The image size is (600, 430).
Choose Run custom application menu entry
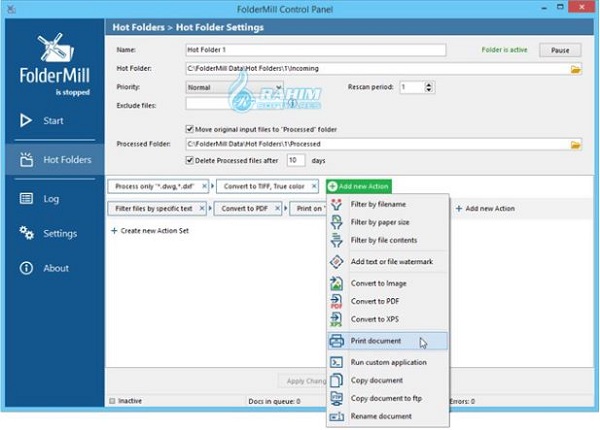387,362
